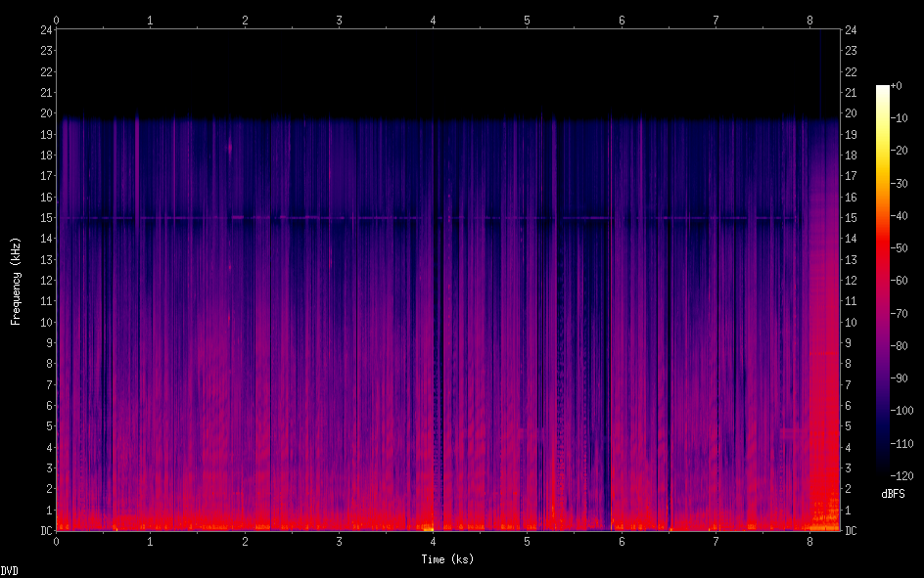Click the DC label on the left frequency axis

tap(45, 531)
